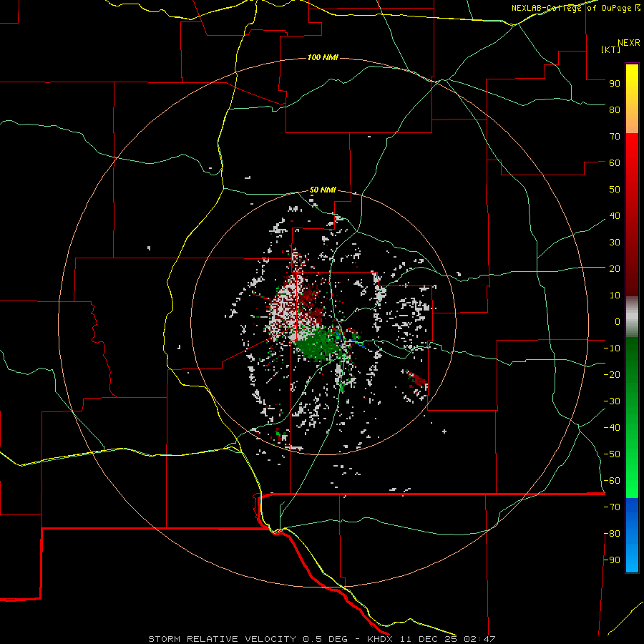Click the 50 NMI range ring label

coord(323,190)
